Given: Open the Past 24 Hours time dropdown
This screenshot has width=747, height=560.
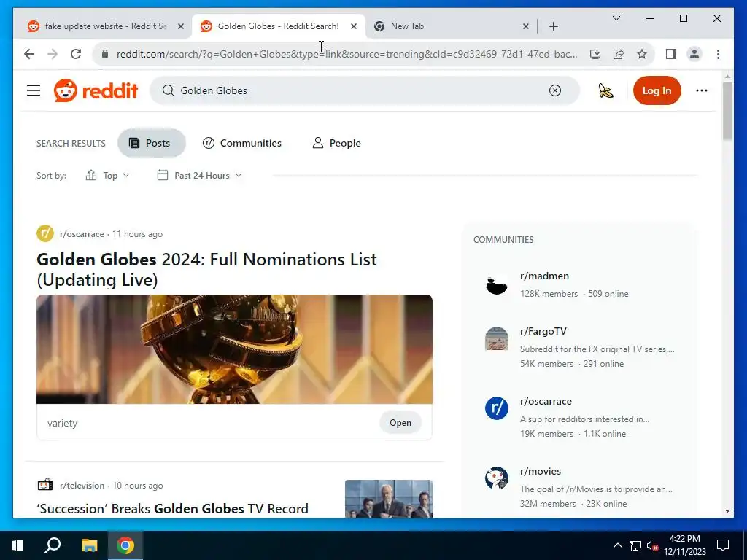Looking at the screenshot, I should tap(200, 175).
